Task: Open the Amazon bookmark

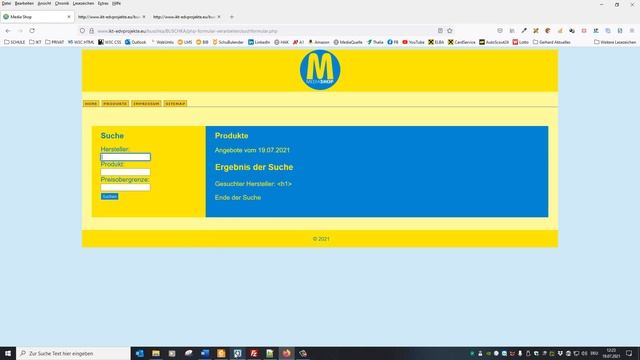Action: click(x=319, y=42)
